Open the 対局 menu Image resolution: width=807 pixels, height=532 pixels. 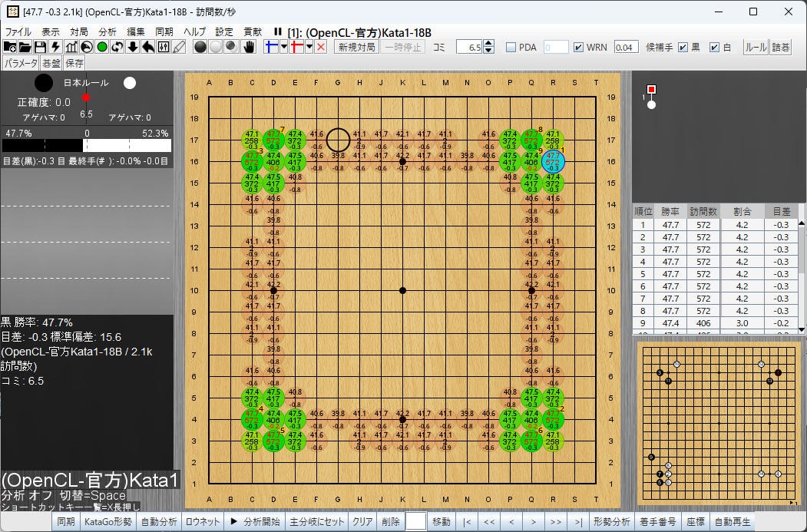tap(79, 32)
